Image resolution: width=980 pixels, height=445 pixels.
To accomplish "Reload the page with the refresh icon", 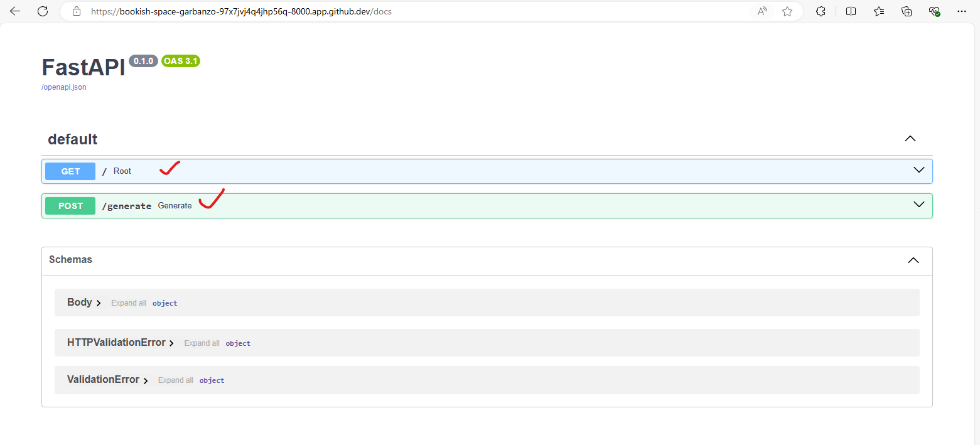I will pyautogui.click(x=43, y=11).
